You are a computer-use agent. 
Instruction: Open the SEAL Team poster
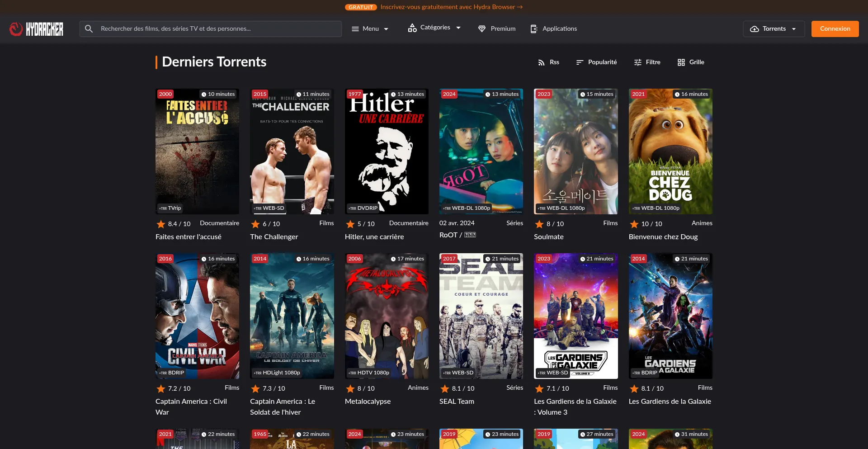tap(481, 316)
